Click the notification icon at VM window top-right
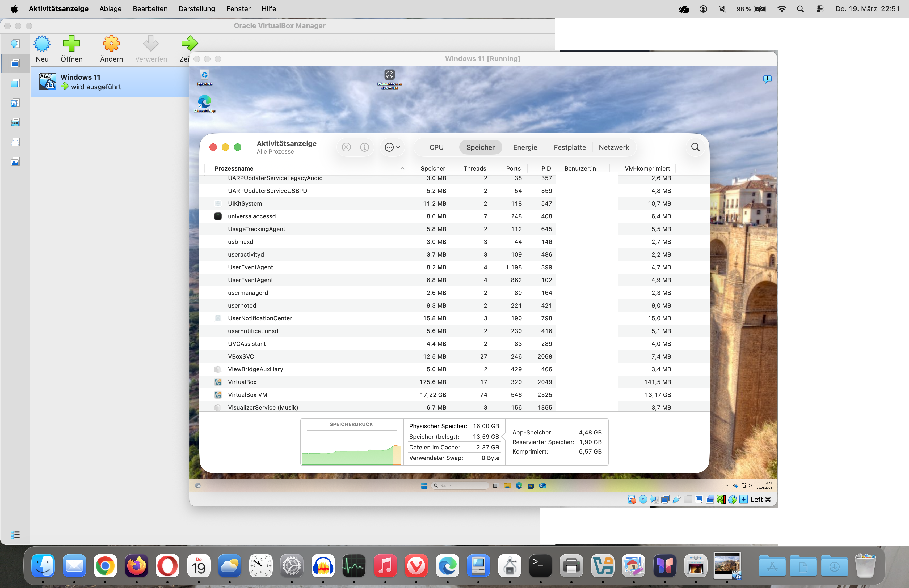 (x=767, y=79)
